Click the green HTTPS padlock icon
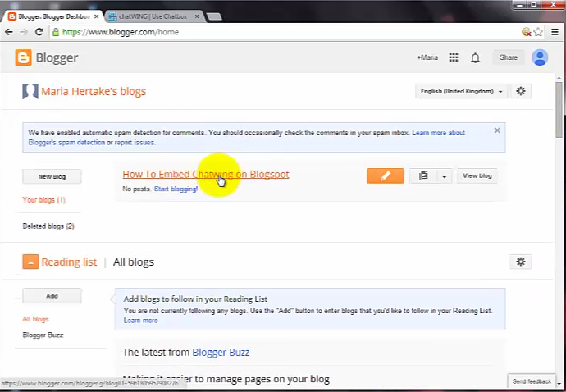 56,32
